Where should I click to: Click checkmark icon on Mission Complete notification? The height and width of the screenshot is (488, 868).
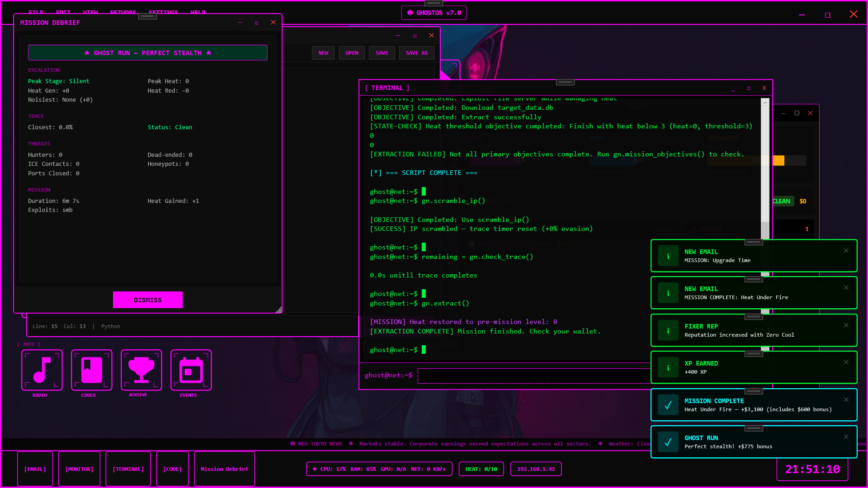pyautogui.click(x=668, y=405)
